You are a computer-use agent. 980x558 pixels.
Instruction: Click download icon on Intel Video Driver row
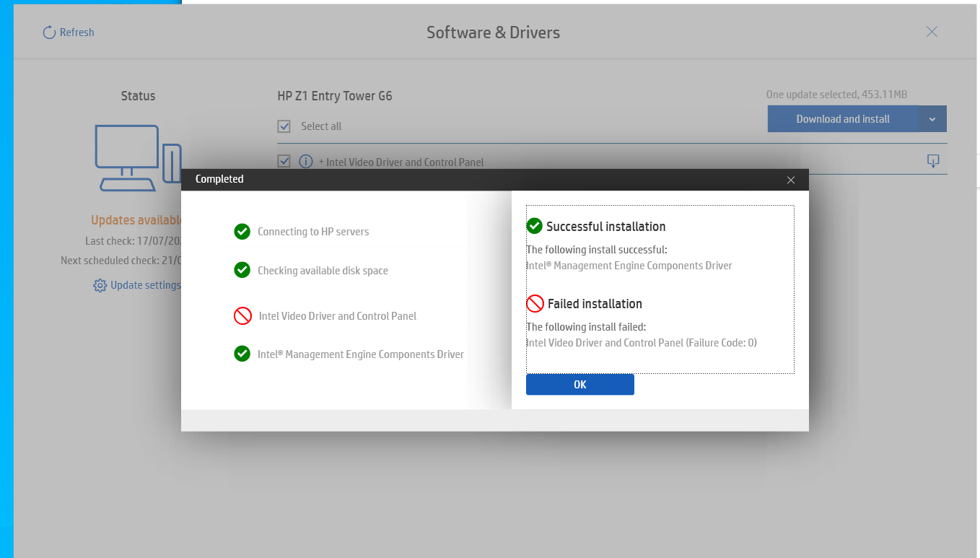pyautogui.click(x=932, y=161)
